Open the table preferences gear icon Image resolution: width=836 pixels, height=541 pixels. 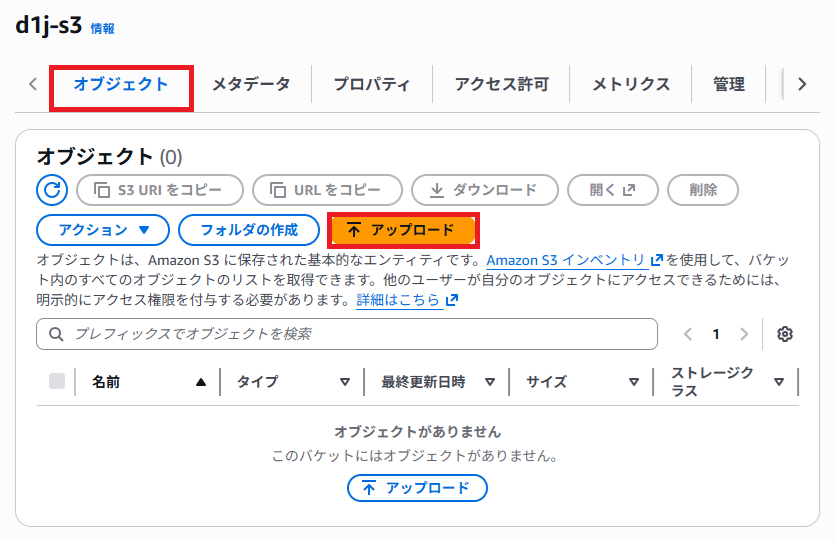click(785, 334)
